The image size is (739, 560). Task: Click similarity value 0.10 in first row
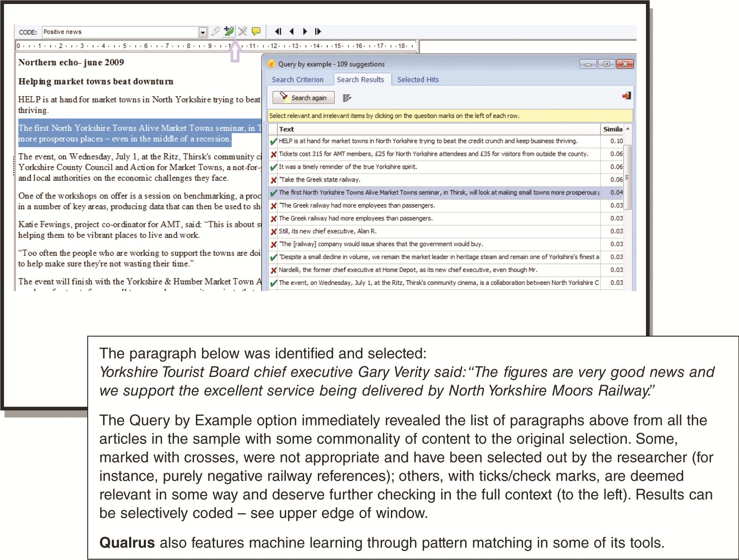tap(616, 141)
